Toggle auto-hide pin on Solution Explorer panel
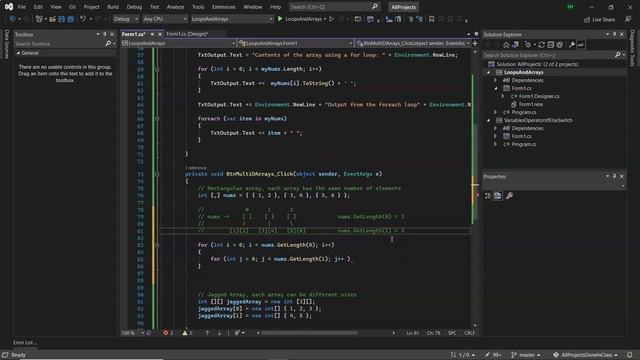 point(614,34)
